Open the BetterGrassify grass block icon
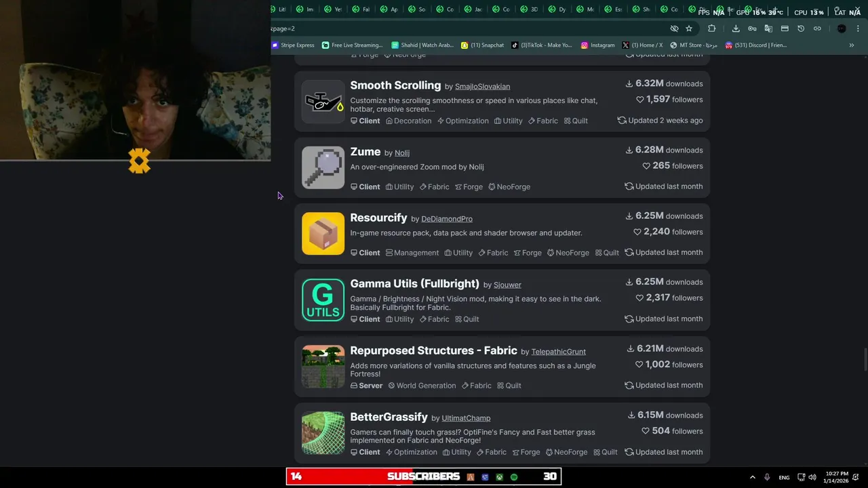 tap(323, 432)
